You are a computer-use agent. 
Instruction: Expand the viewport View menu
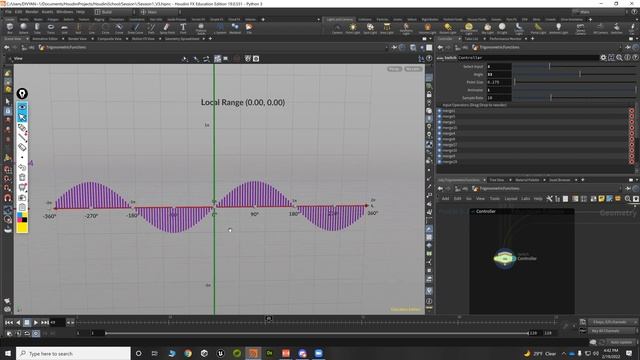pyautogui.click(x=18, y=59)
